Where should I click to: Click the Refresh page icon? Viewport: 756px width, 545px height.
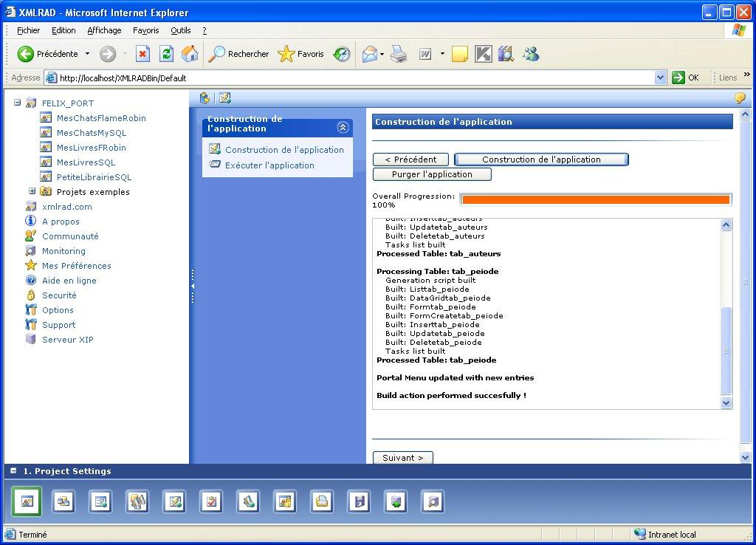tap(167, 54)
